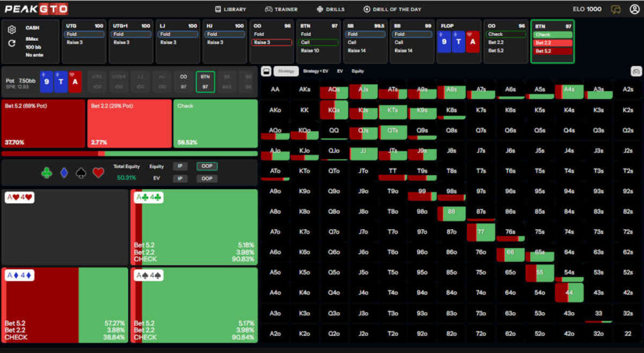Click the gamepad icon above the matrix

635,72
